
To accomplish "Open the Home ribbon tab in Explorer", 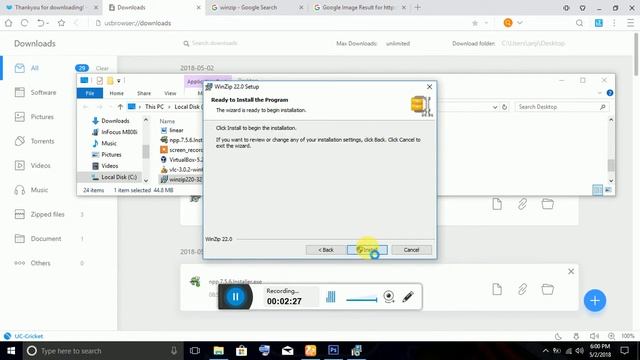I will click(x=116, y=93).
